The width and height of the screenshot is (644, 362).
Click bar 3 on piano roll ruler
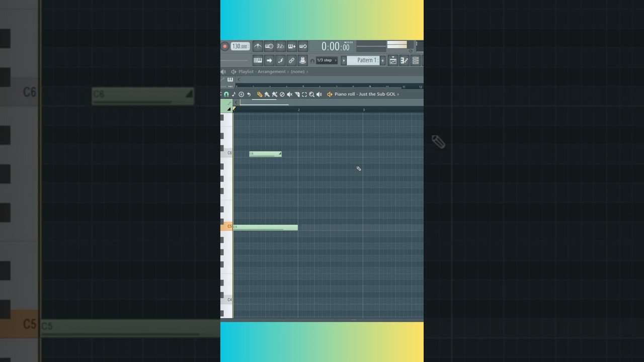coord(364,110)
